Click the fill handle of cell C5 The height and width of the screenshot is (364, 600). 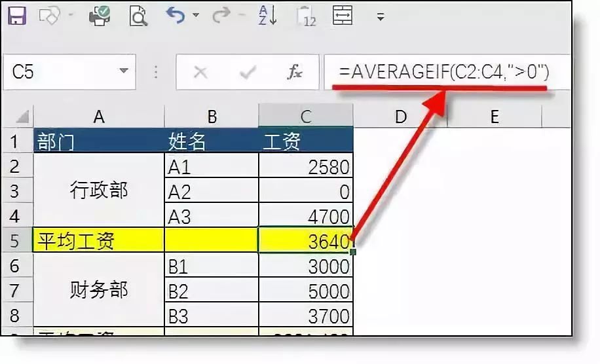[353, 252]
